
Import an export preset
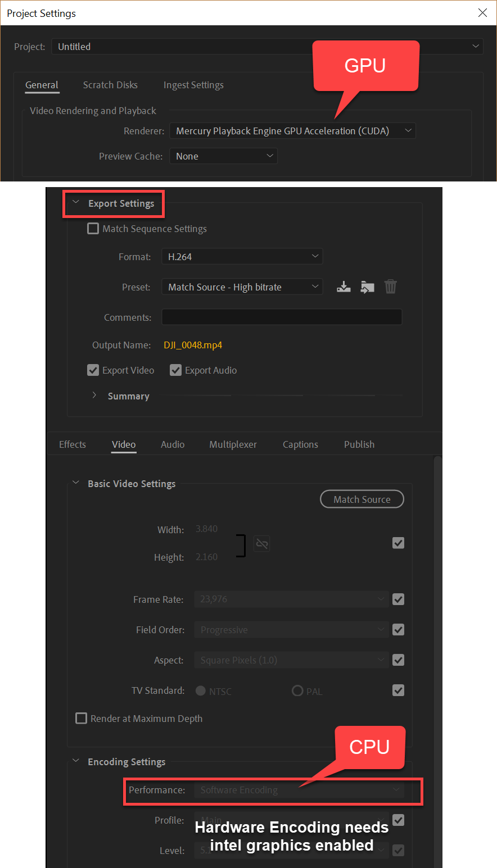coord(367,287)
